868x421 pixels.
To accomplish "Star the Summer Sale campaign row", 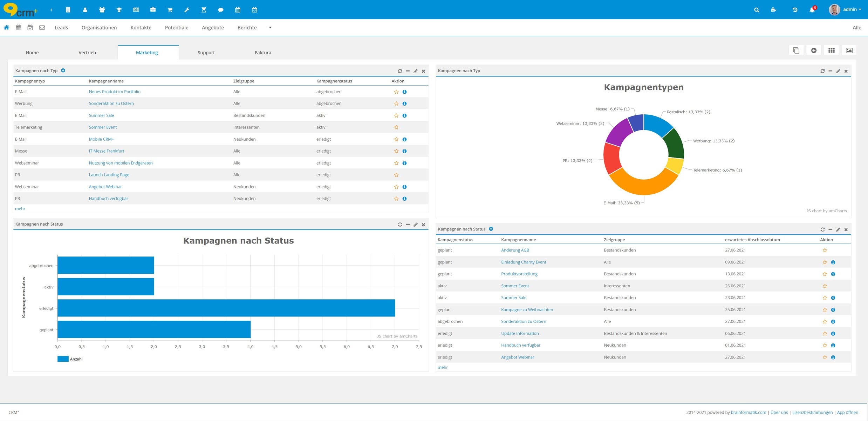I will point(396,115).
